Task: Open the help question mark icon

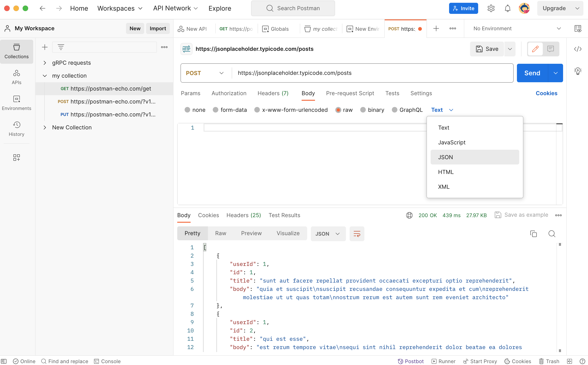Action: click(x=582, y=361)
